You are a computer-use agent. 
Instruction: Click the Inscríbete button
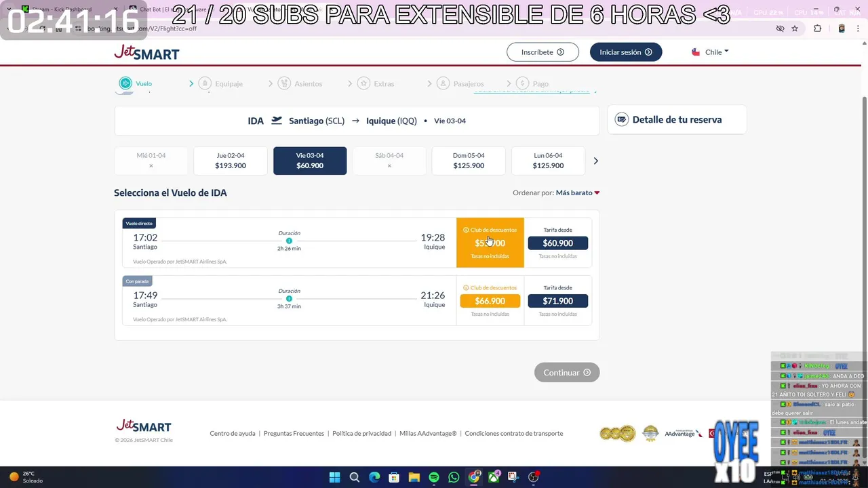click(542, 52)
